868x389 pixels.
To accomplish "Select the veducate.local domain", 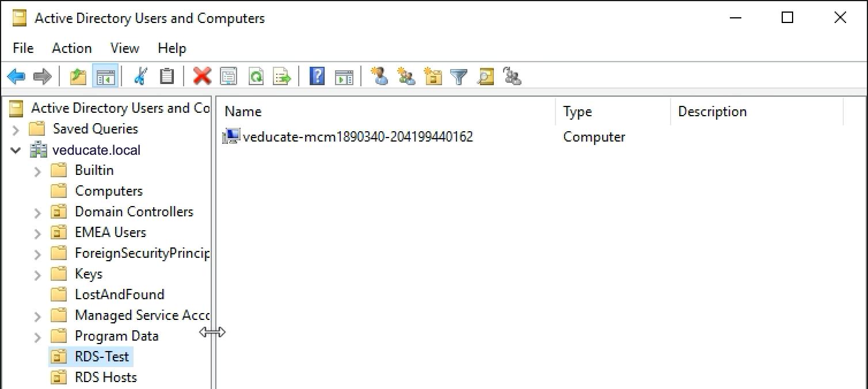I will pos(96,150).
